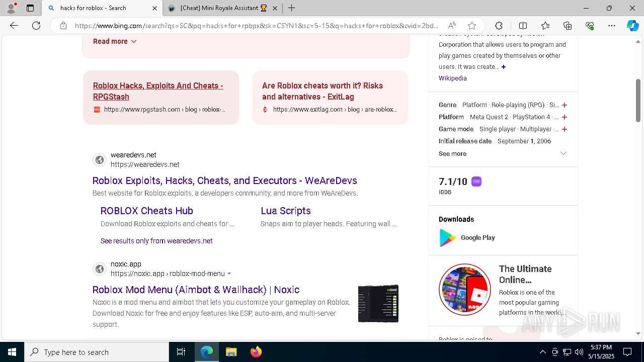This screenshot has width=644, height=362.
Task: Open the Collections icon
Action: point(568,26)
